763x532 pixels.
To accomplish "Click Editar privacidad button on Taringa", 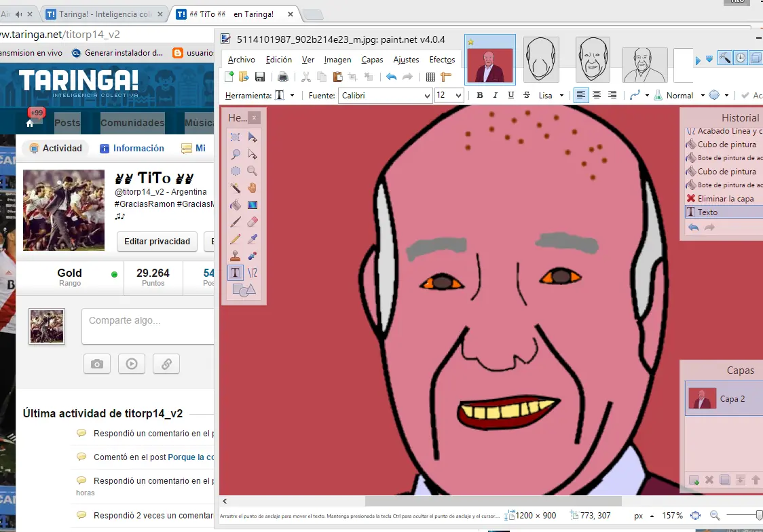I will coord(157,241).
